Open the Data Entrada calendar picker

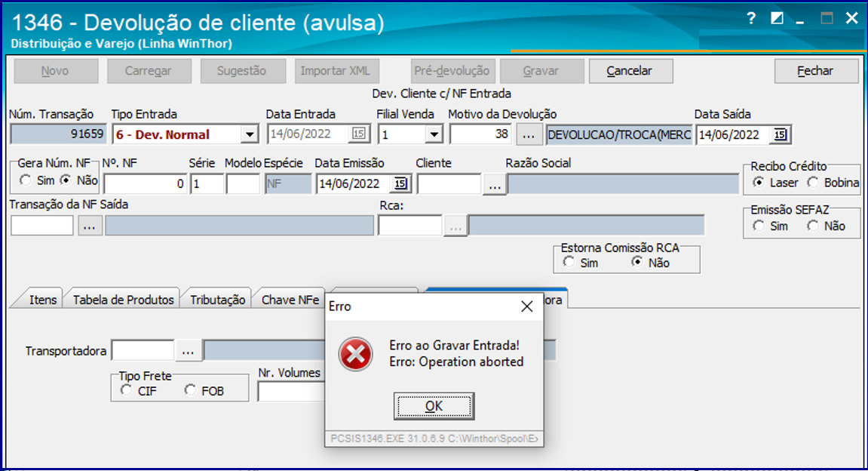click(359, 134)
